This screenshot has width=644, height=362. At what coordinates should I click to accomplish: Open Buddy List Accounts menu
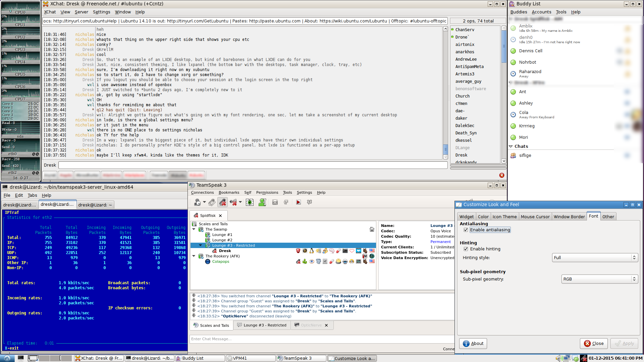click(x=541, y=12)
